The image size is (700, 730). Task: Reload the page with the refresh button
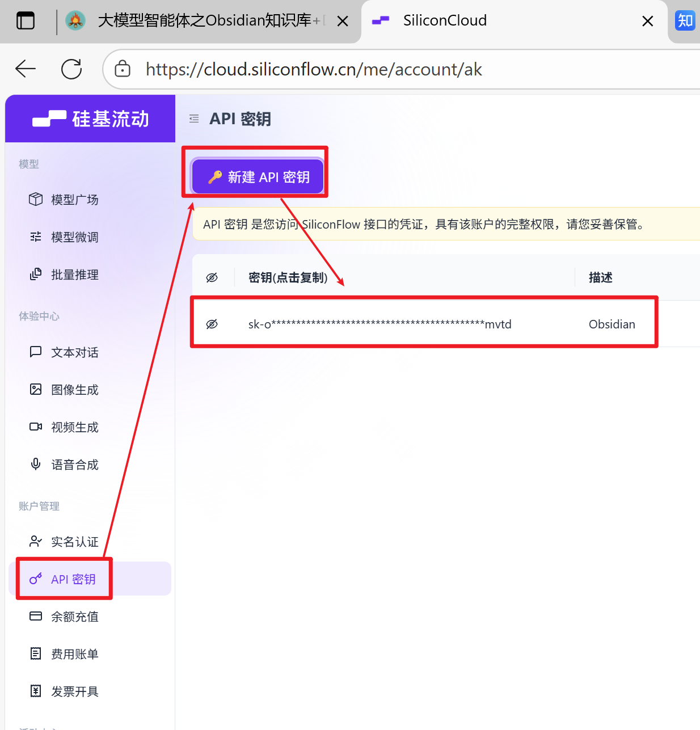tap(71, 69)
